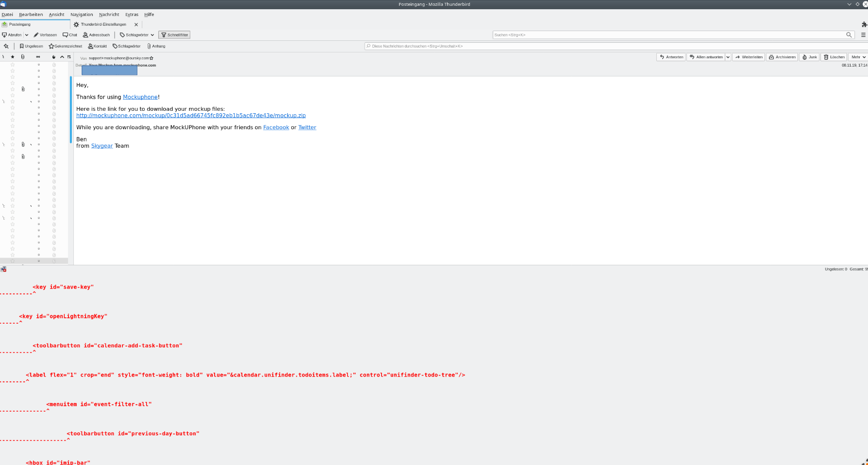Image resolution: width=868 pixels, height=465 pixels.
Task: Click the Antworten reply button
Action: [x=671, y=57]
